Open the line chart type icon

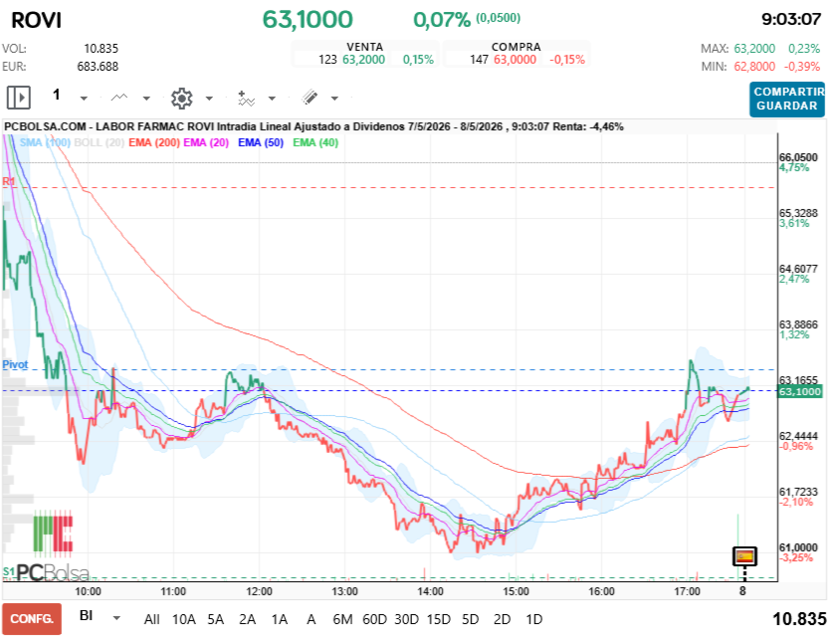[118, 98]
